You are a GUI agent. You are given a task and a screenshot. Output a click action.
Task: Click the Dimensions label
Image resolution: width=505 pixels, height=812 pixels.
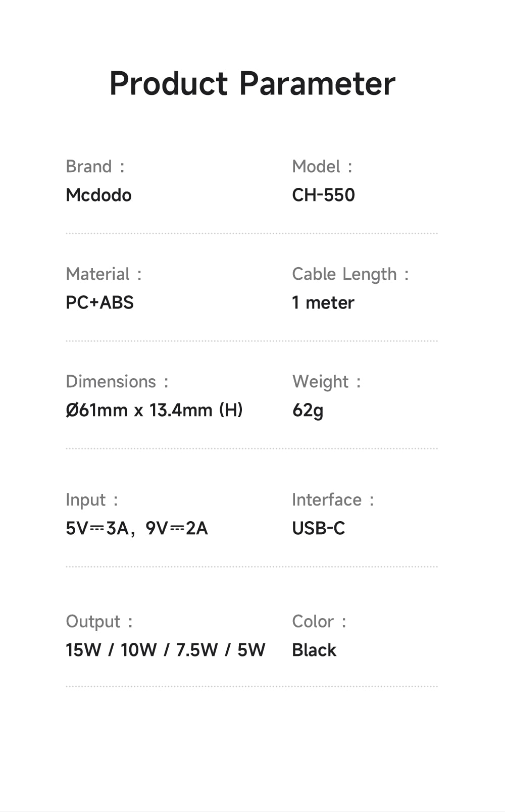(x=111, y=381)
